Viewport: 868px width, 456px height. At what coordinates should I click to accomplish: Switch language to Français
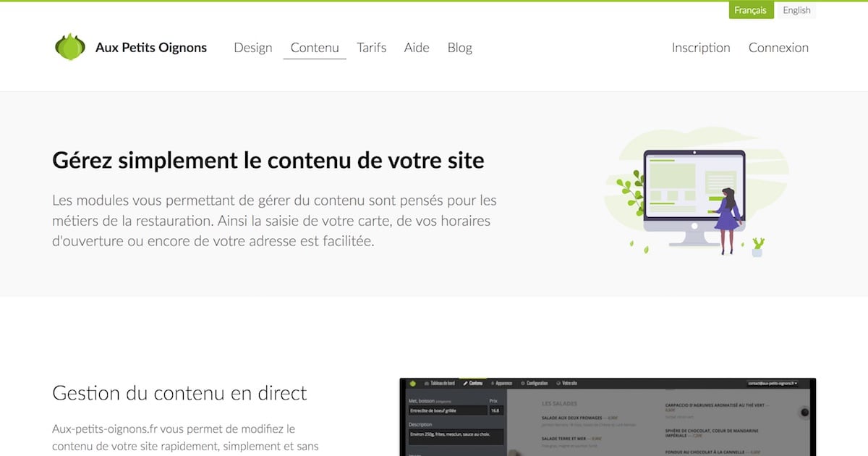tap(751, 10)
